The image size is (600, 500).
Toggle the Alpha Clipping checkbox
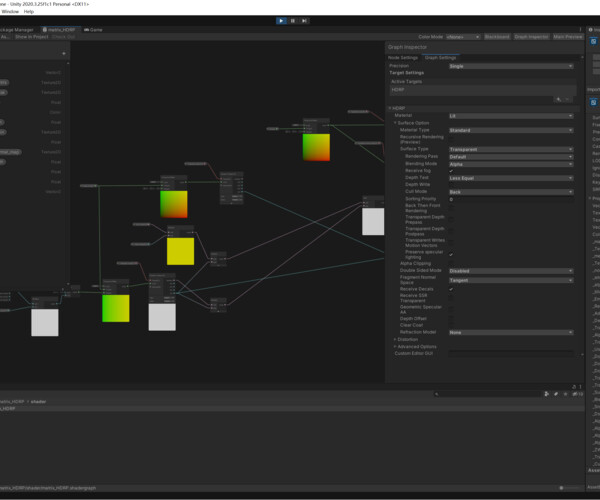(451, 264)
